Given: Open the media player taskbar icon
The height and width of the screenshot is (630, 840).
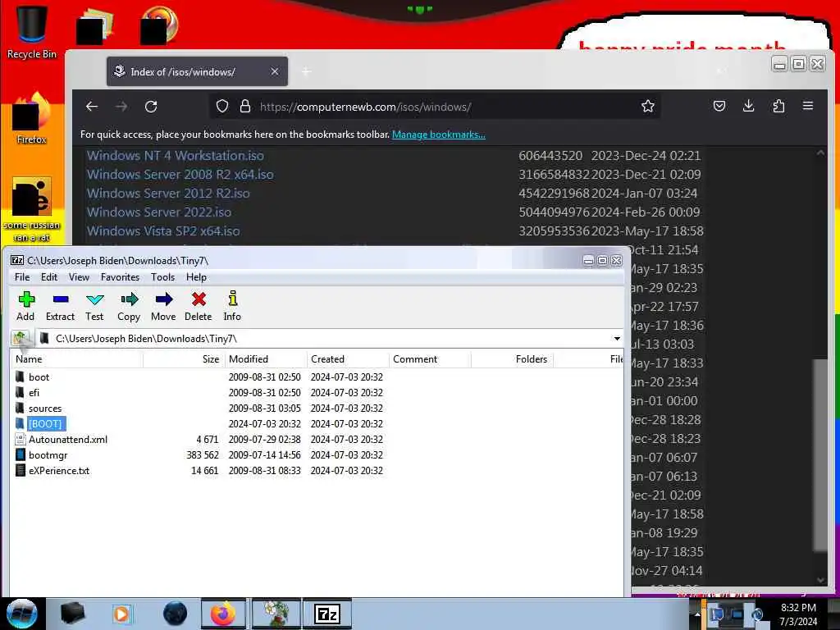Looking at the screenshot, I should click(121, 614).
